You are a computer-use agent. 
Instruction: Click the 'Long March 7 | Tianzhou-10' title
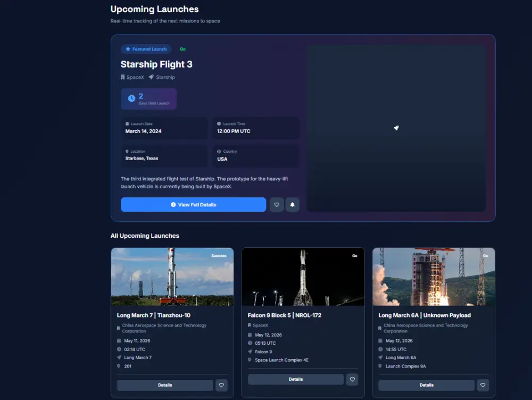[154, 315]
